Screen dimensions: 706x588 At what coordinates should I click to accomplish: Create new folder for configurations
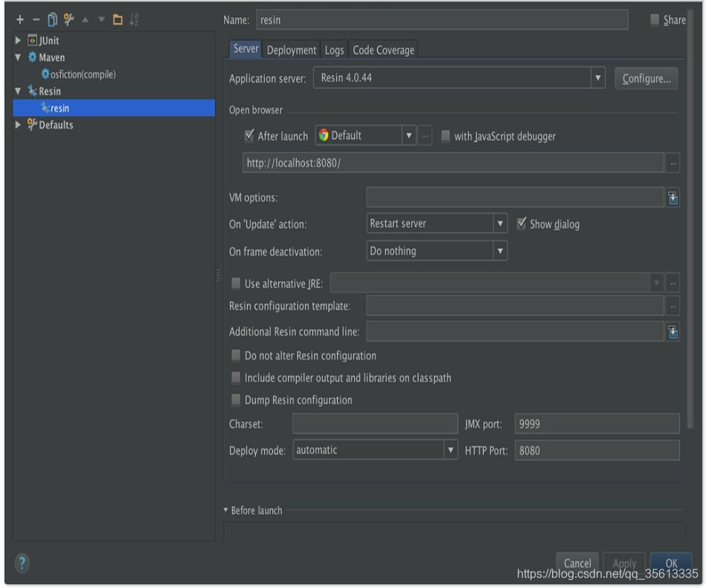tap(118, 19)
